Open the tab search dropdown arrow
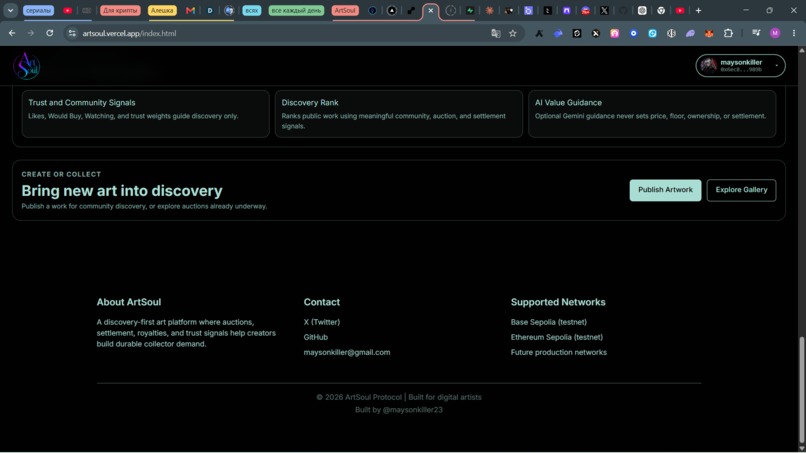The width and height of the screenshot is (806, 453). 10,10
